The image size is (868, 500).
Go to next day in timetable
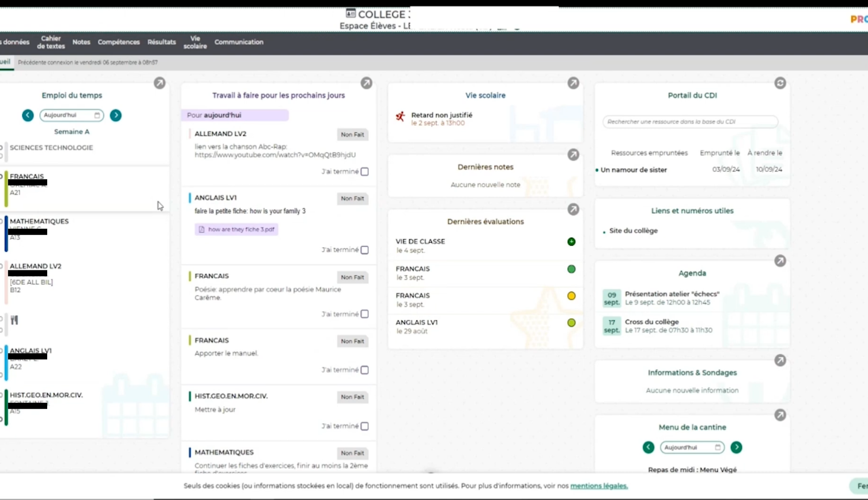[x=116, y=115]
